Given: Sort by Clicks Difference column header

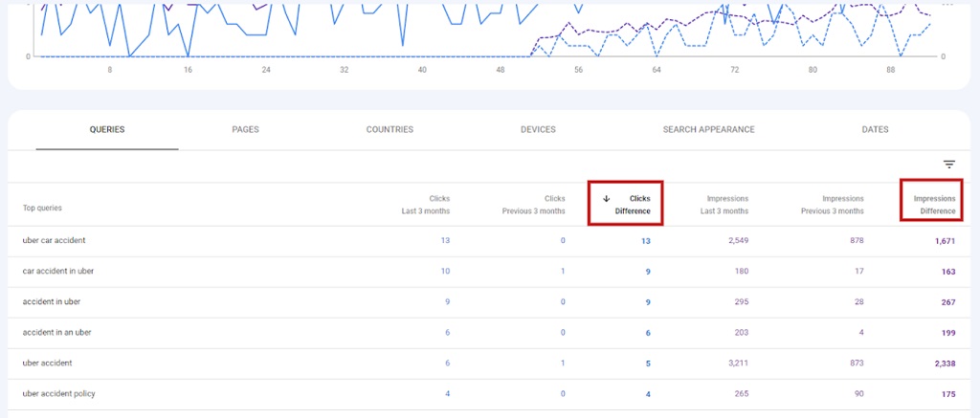Looking at the screenshot, I should tap(633, 205).
